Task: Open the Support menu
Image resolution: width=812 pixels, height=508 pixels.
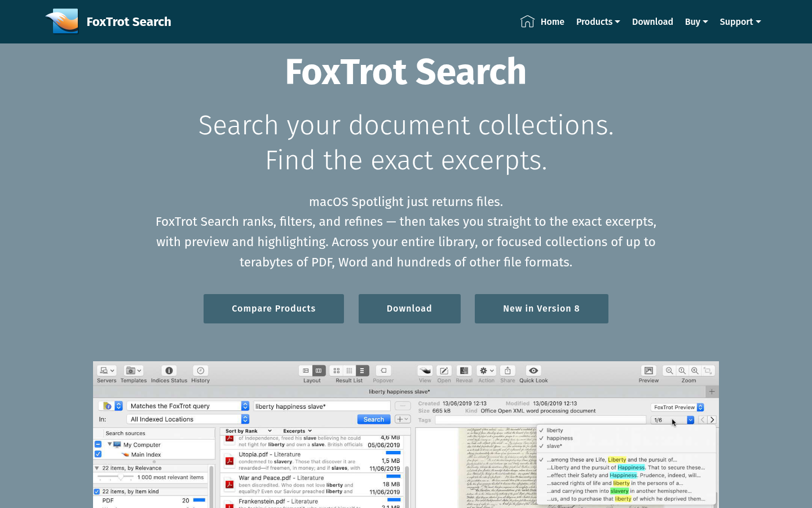Action: pyautogui.click(x=740, y=21)
